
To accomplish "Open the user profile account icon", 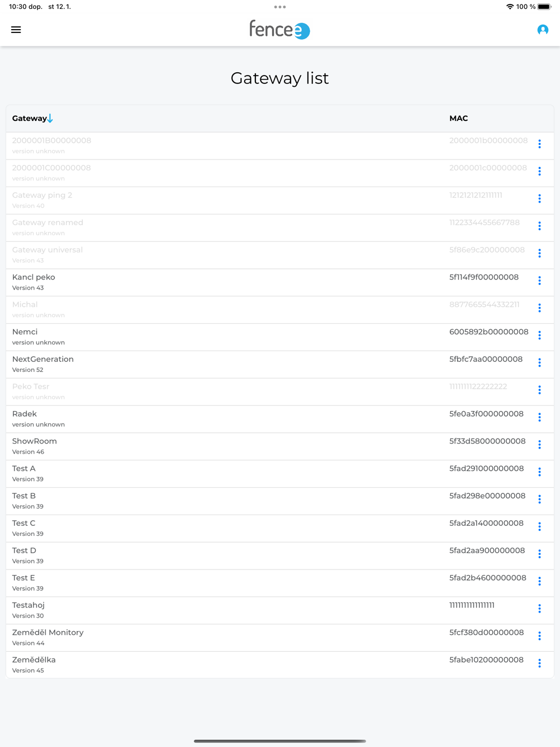I will pos(542,30).
